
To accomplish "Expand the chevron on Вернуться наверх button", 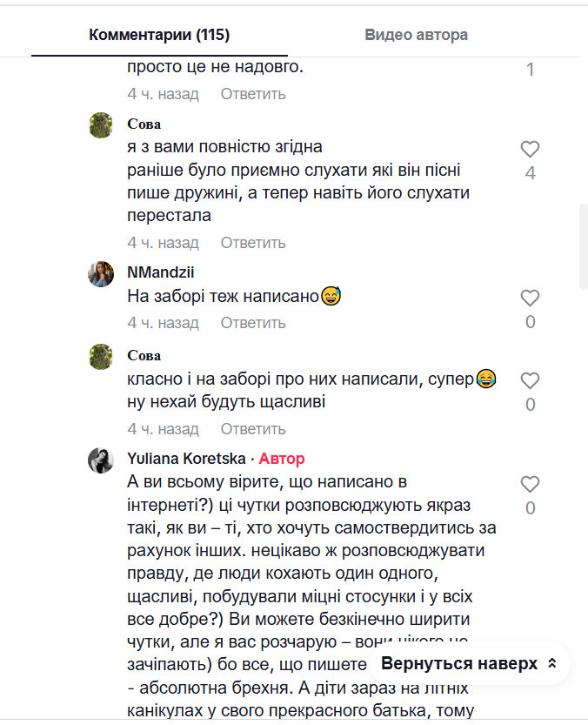I will pos(550,662).
